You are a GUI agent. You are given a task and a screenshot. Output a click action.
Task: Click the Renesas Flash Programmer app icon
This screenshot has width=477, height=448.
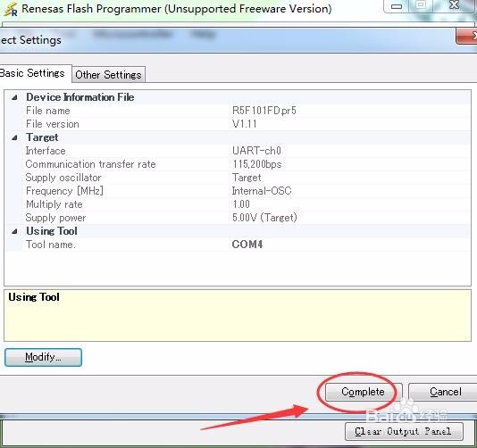tap(11, 9)
